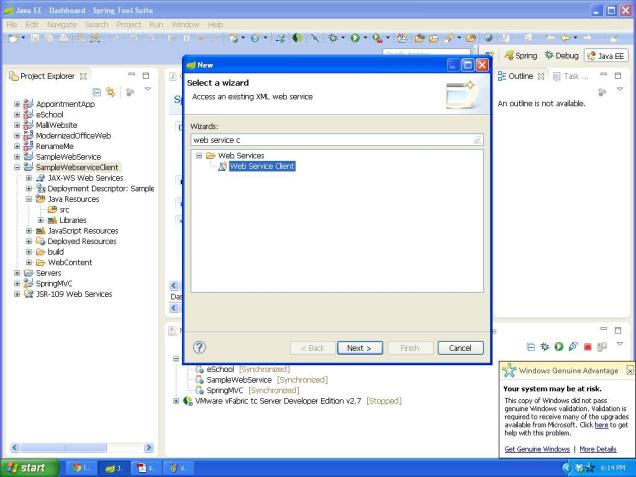Expand the MallWebsite project
Screen dimensions: 636x477
[x=17, y=125]
